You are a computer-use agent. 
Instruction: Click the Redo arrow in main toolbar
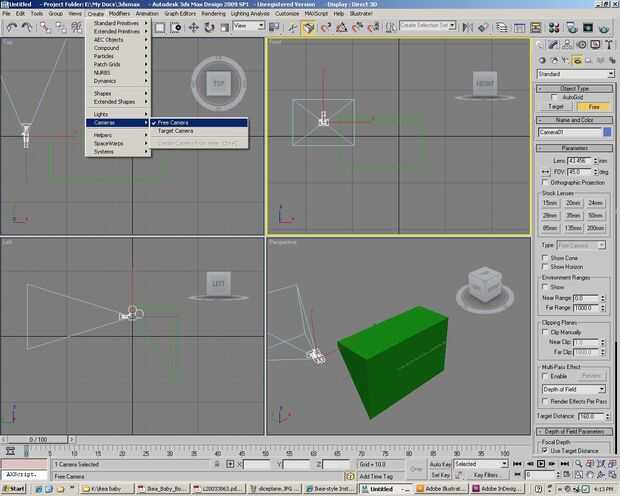[27, 27]
